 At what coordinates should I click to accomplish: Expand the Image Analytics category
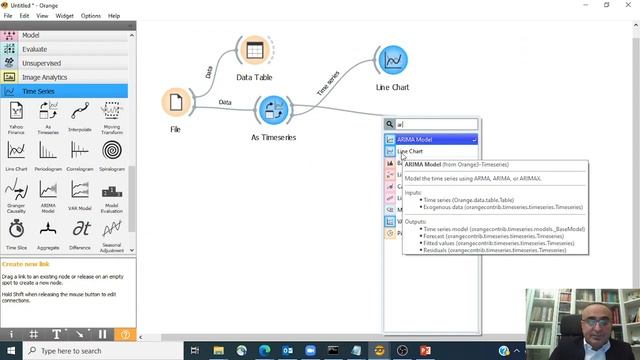coord(64,77)
